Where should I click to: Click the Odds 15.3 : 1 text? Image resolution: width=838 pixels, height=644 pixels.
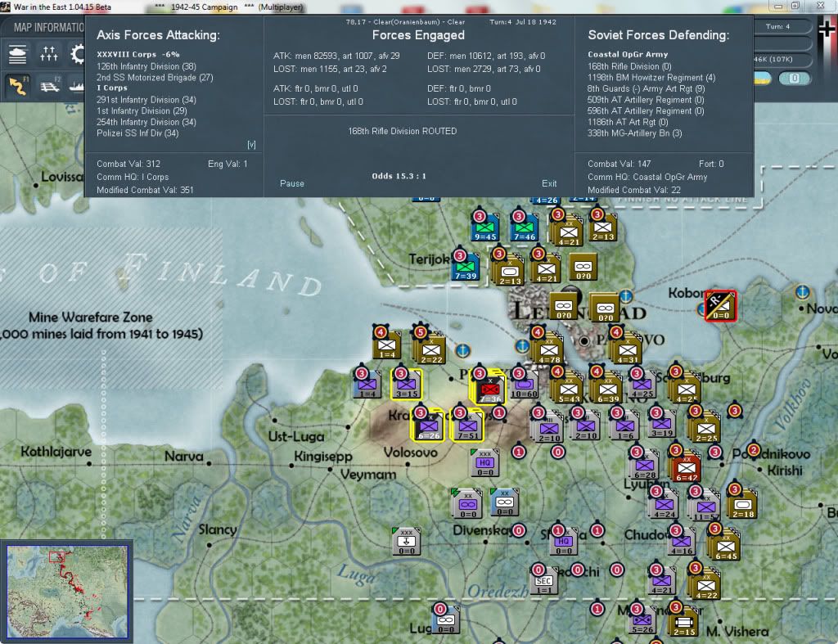coord(399,176)
